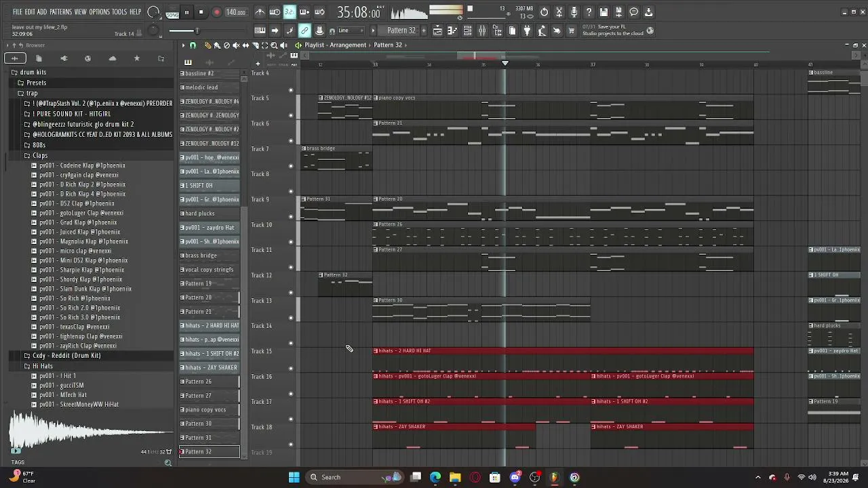Open the Mixer view icon
The height and width of the screenshot is (488, 868).
pos(482,30)
